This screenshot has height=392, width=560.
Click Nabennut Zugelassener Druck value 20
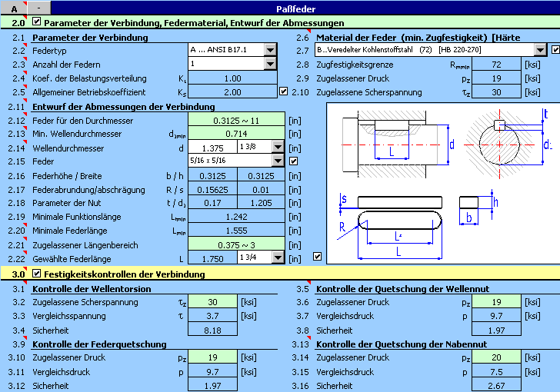pos(496,357)
